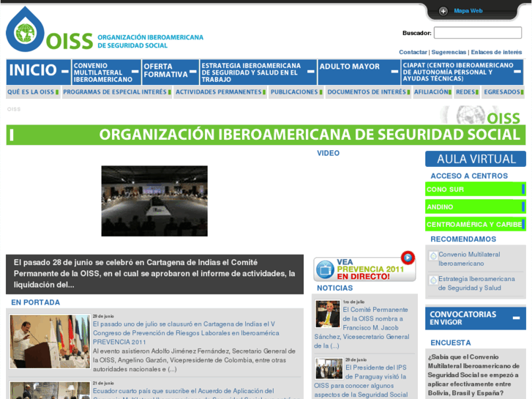The width and height of the screenshot is (532, 399).
Task: Open recommended Convenio Multilateral Iberoamericano link
Action: point(469,258)
